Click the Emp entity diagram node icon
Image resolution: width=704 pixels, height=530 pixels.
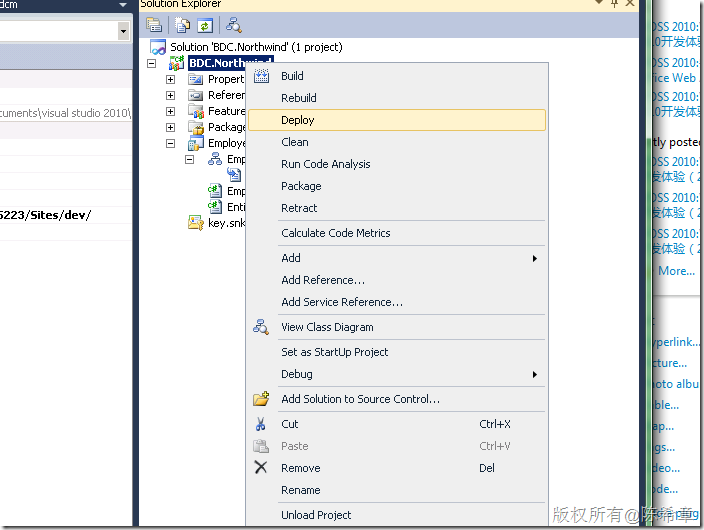pyautogui.click(x=215, y=159)
